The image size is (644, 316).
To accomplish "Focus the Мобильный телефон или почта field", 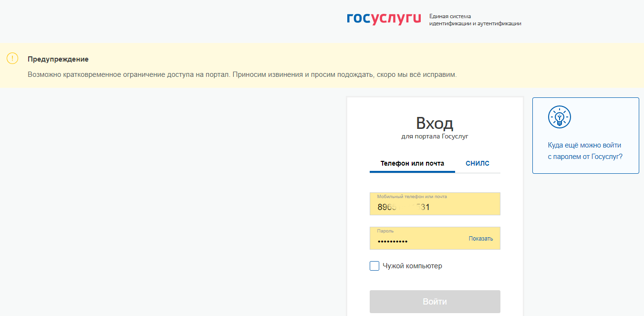I will [435, 204].
